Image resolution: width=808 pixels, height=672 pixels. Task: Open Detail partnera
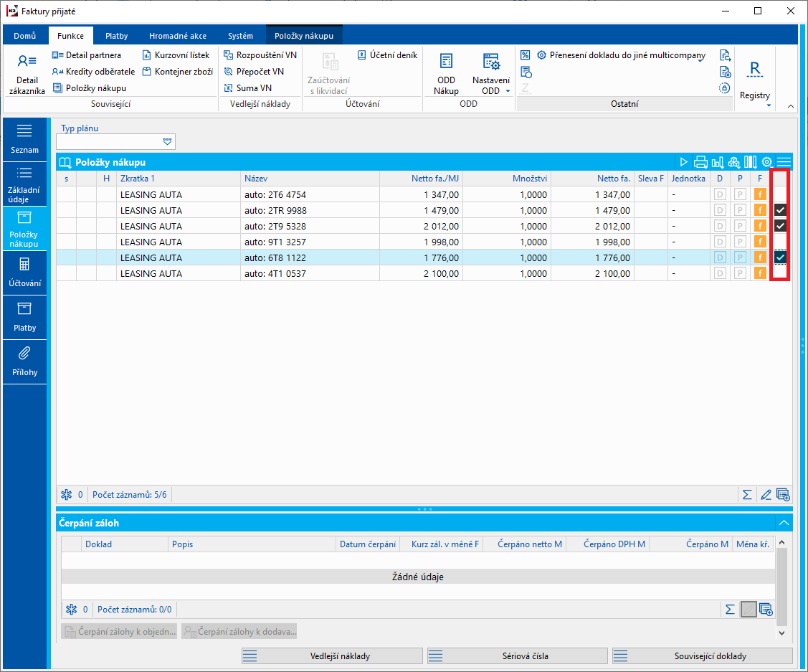[x=87, y=55]
